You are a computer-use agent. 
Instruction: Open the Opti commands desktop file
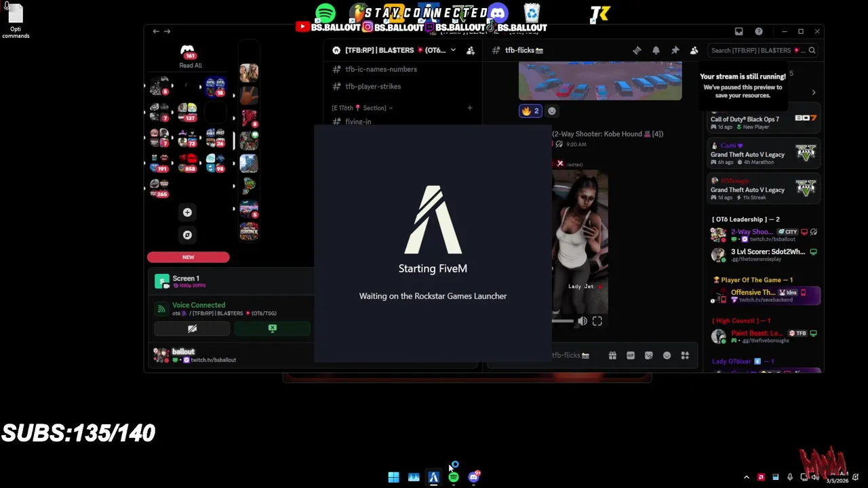point(15,21)
